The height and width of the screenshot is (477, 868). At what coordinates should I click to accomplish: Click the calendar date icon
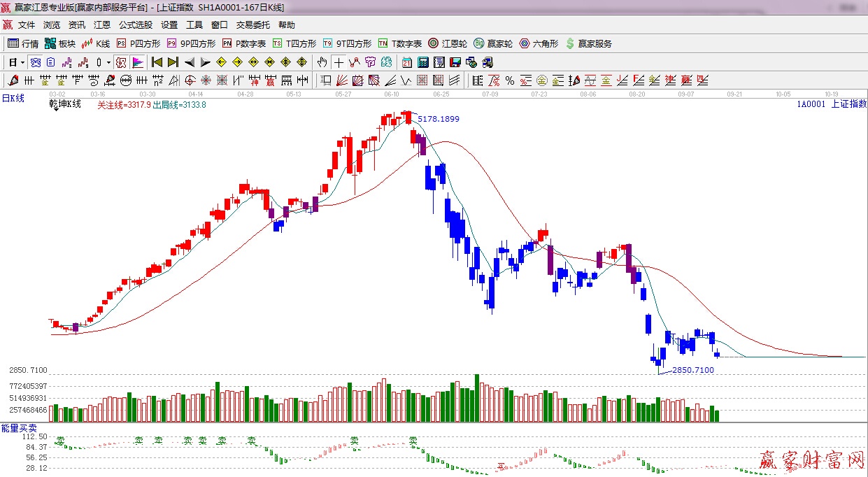point(406,62)
